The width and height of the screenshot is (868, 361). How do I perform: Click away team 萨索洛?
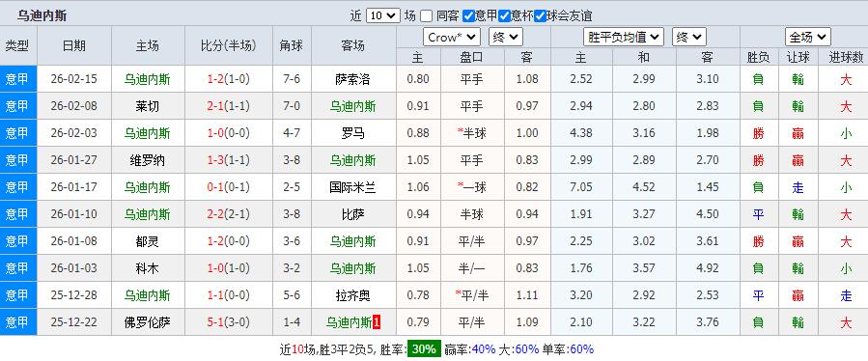pyautogui.click(x=352, y=79)
